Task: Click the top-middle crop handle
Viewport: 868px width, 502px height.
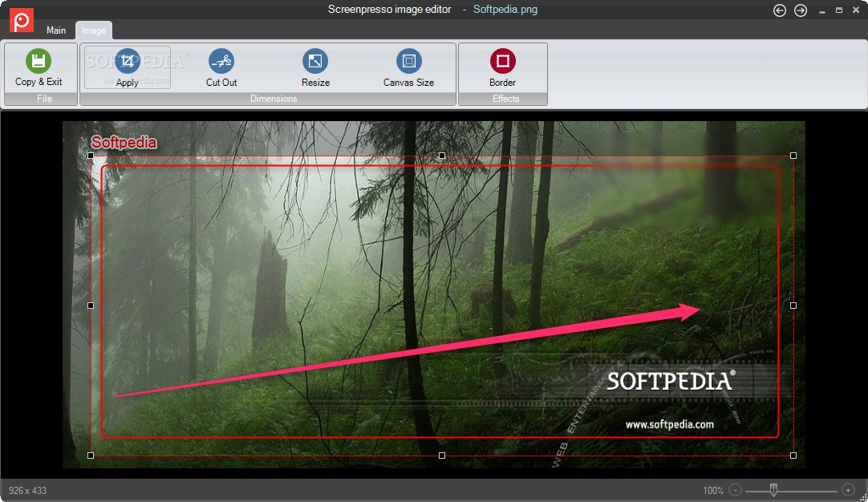Action: (x=442, y=156)
